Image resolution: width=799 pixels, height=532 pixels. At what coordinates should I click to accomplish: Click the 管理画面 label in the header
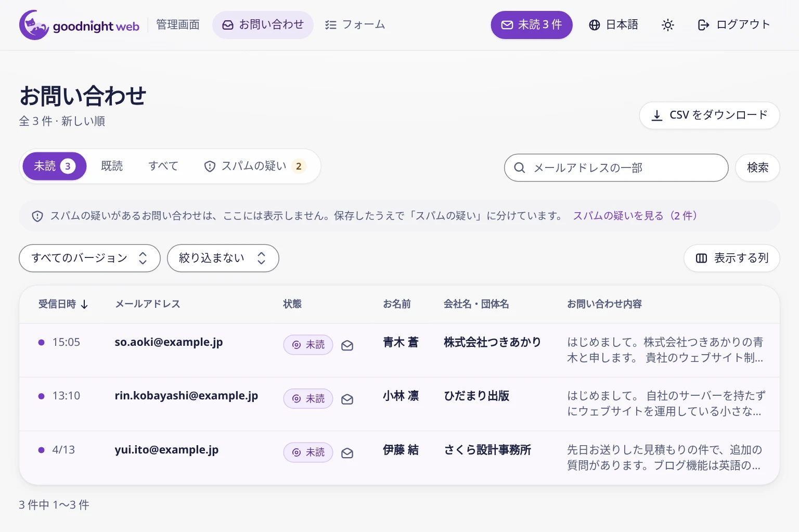coord(178,25)
